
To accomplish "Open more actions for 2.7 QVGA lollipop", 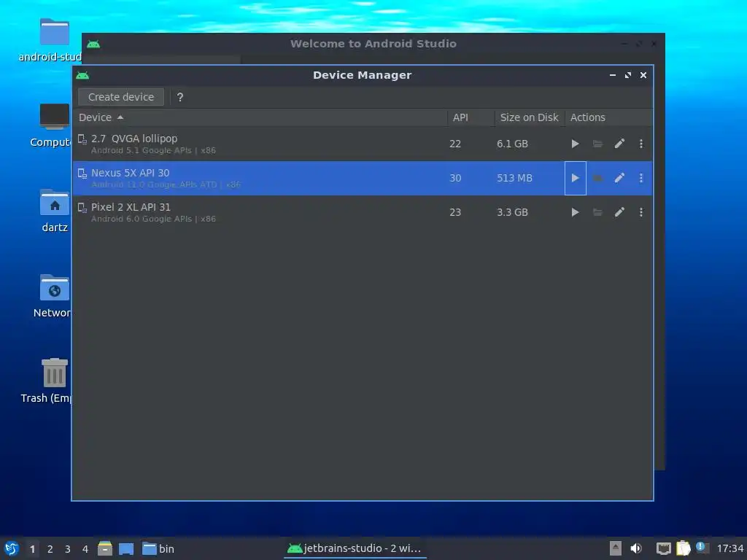I will point(641,144).
